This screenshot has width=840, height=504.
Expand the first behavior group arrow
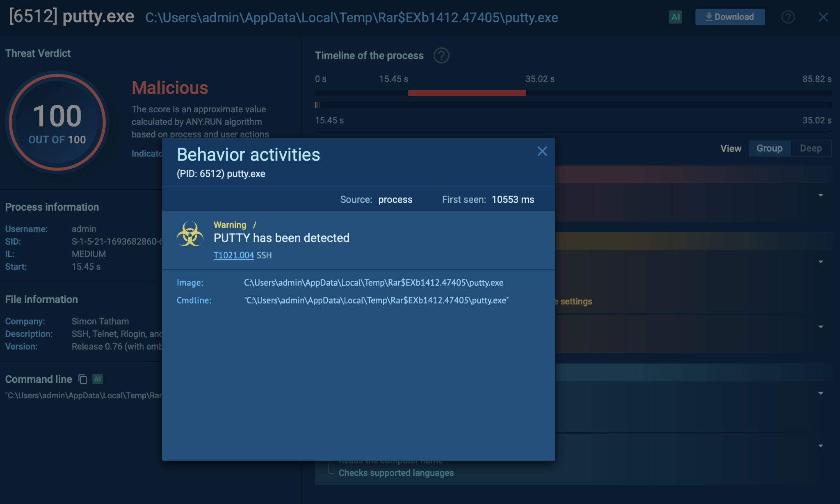[x=821, y=195]
